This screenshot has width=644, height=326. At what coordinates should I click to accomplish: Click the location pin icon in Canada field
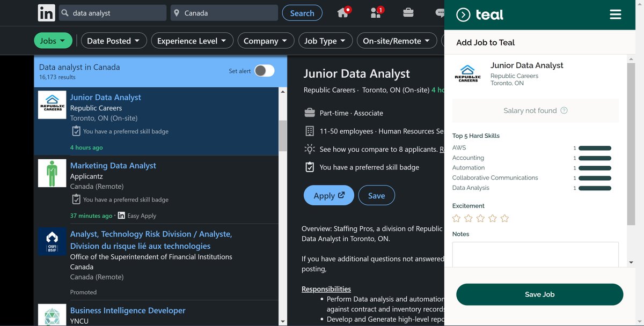(177, 13)
